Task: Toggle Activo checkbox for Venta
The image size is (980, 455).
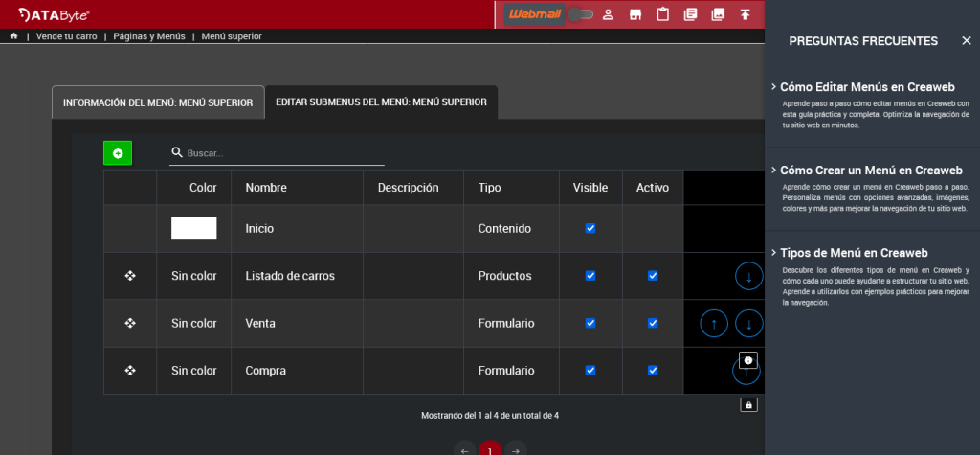Action: pos(653,324)
